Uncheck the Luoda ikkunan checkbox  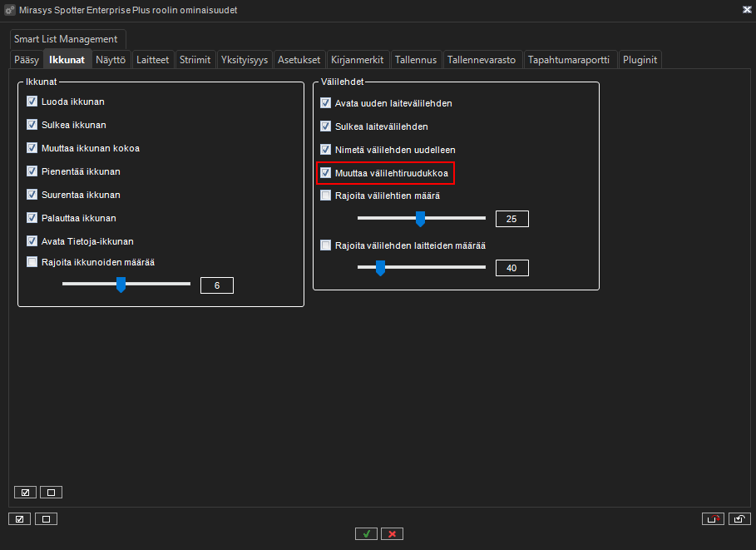click(x=32, y=102)
